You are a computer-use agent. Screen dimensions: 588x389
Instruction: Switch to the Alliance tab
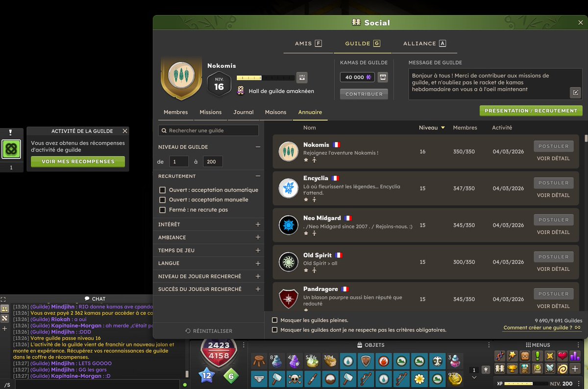click(x=424, y=43)
